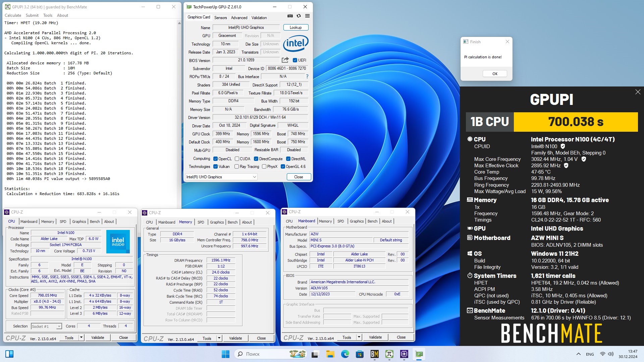Open the Intel(R) UHD Graphics GPU selector dropdown
Viewport: 644px width, 362px height.
click(221, 177)
